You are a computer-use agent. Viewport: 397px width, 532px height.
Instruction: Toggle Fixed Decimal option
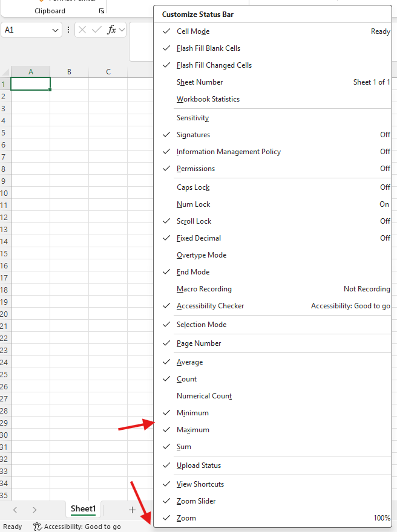click(x=272, y=238)
